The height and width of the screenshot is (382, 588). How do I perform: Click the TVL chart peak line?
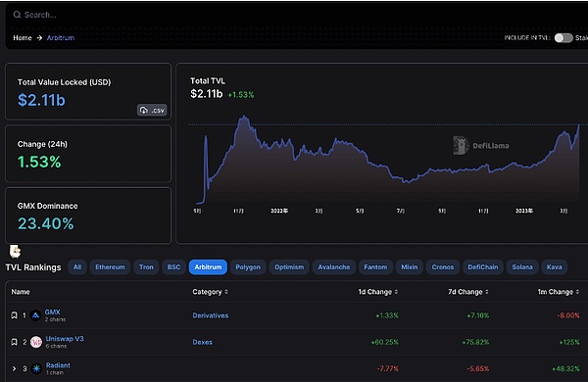(x=244, y=117)
